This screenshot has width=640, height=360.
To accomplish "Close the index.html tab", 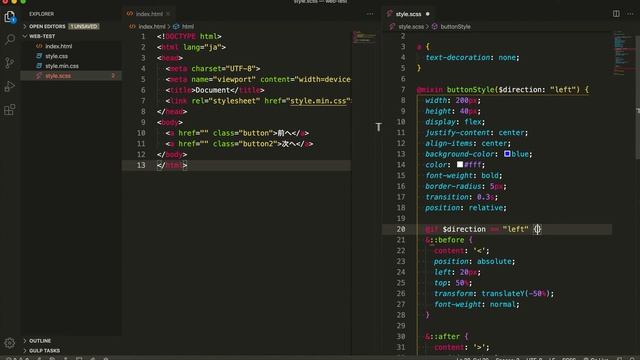I will tap(168, 14).
